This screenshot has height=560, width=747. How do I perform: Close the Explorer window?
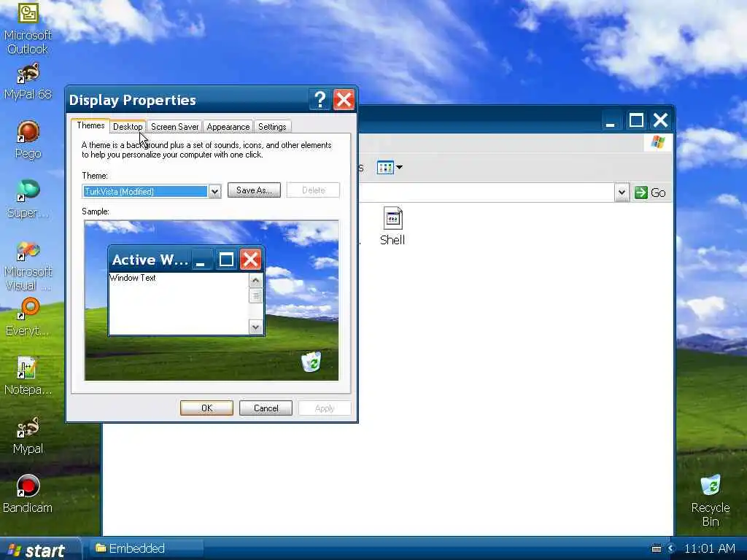661,120
